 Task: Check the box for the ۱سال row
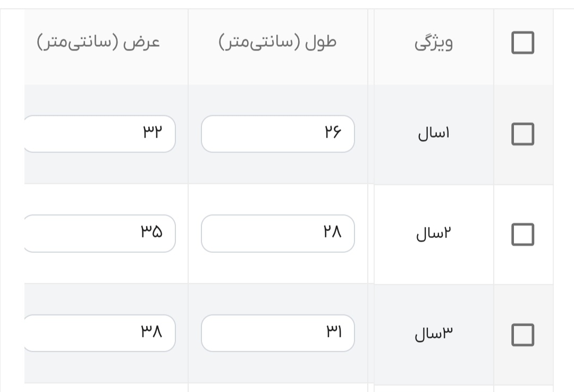click(522, 134)
